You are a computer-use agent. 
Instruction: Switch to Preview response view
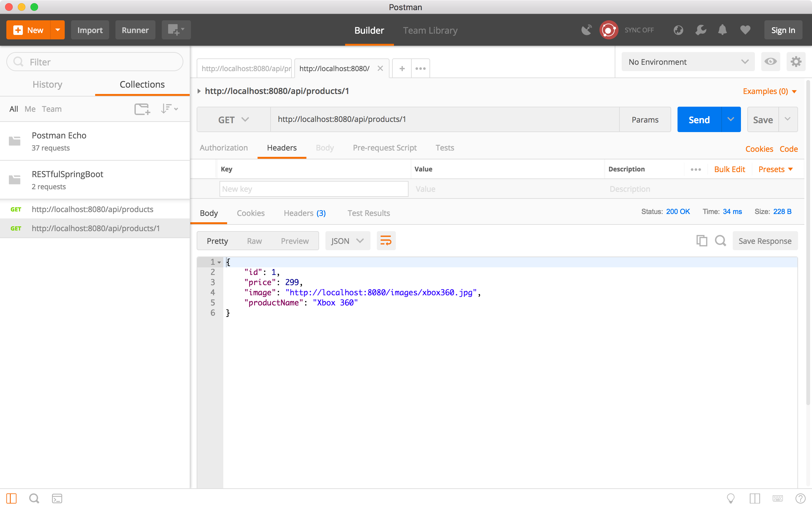pyautogui.click(x=295, y=241)
